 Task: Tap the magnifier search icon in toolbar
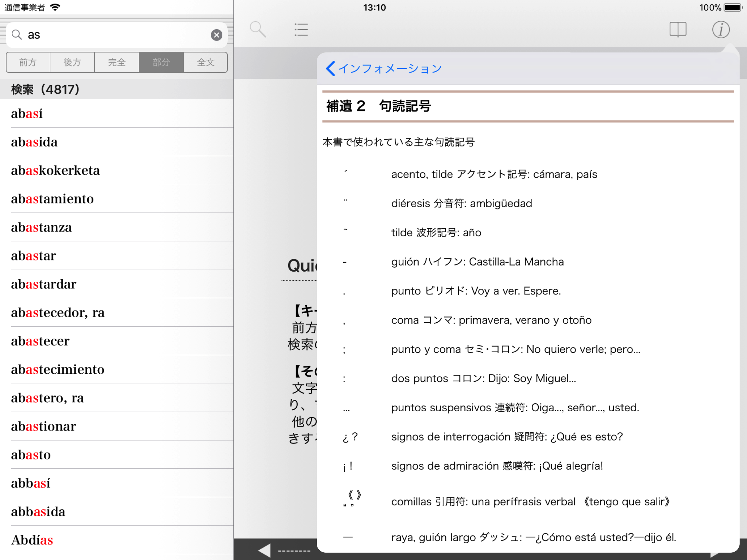(258, 29)
